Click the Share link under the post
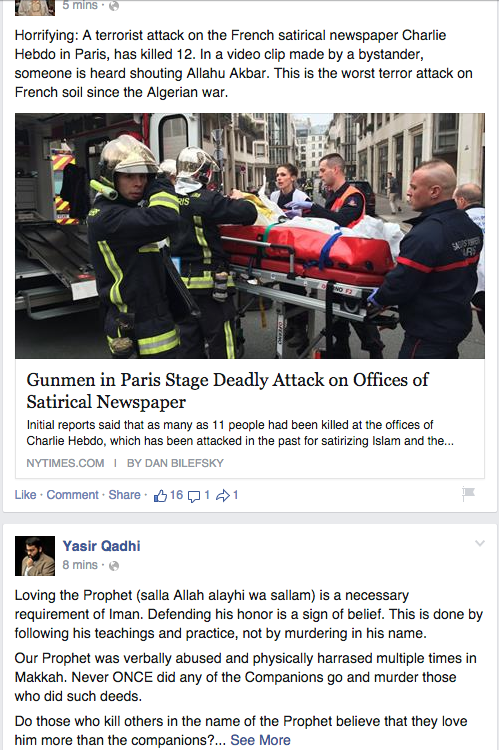499x750 pixels. tap(124, 495)
